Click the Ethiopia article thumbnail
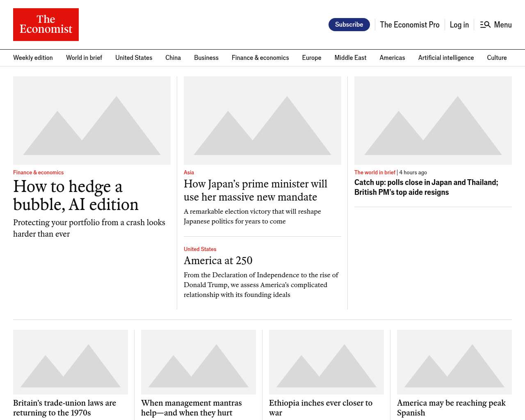Viewport: 525px width, 420px height. [326, 362]
